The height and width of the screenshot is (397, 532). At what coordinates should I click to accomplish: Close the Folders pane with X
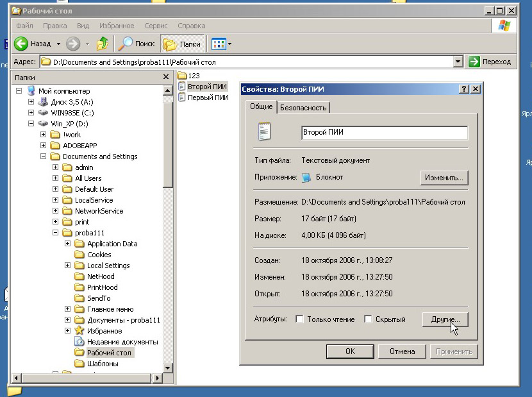[165, 78]
